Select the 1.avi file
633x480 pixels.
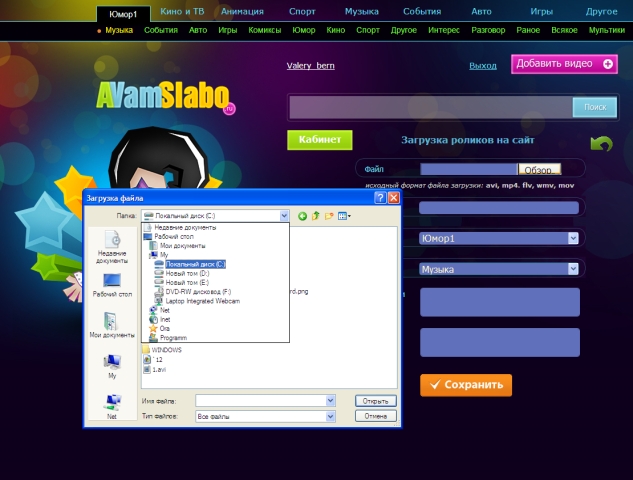155,369
